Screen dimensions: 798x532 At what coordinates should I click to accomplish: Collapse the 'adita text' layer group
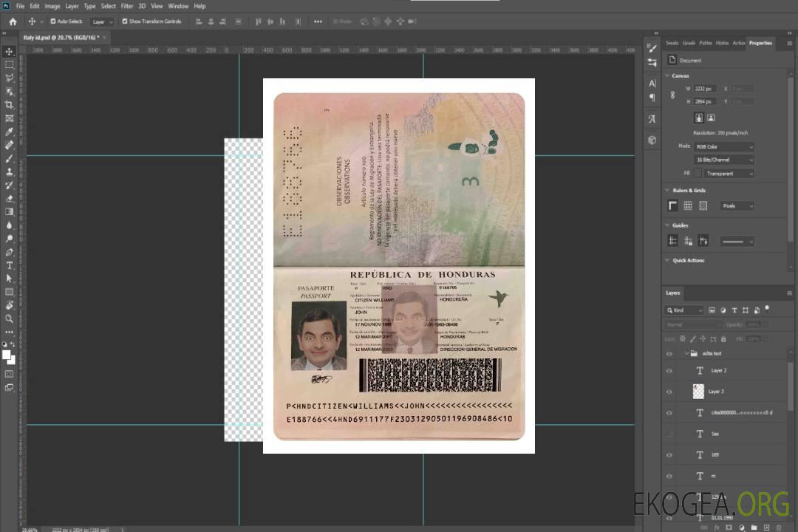tap(686, 353)
